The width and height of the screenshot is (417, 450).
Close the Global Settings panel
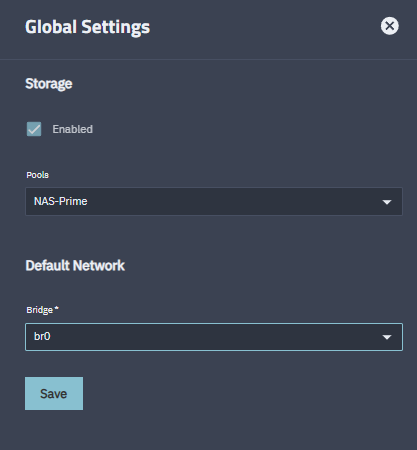click(x=389, y=26)
